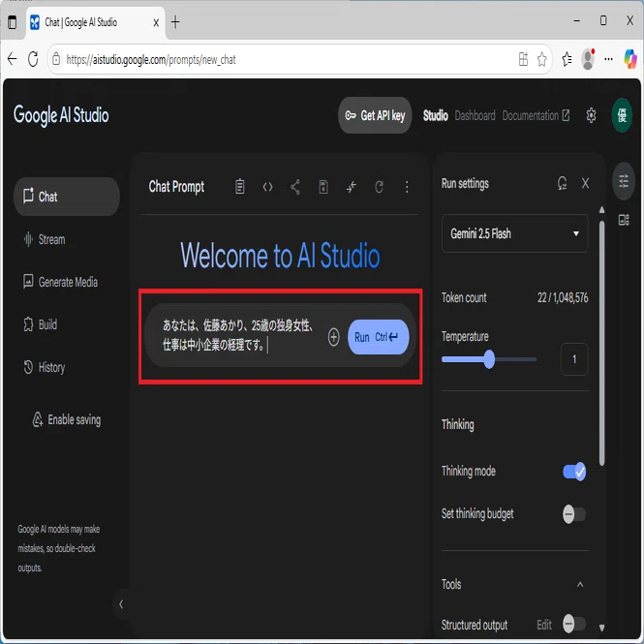Enable Structured output switch

pyautogui.click(x=574, y=624)
